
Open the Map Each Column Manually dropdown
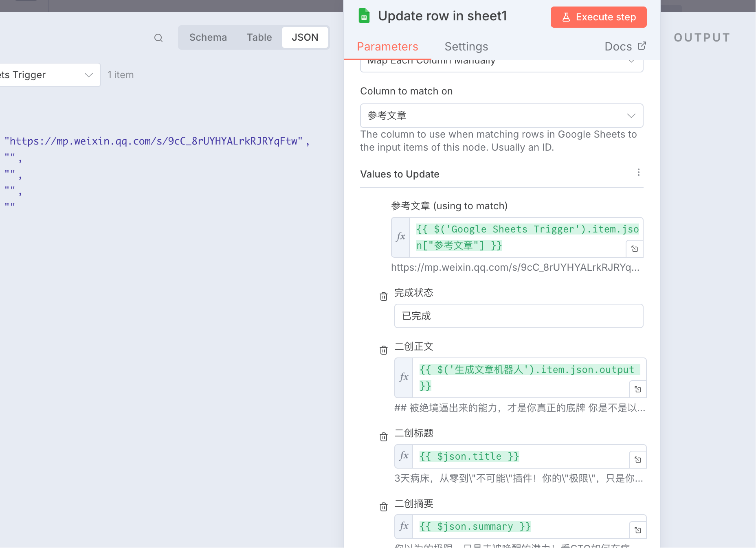(502, 65)
